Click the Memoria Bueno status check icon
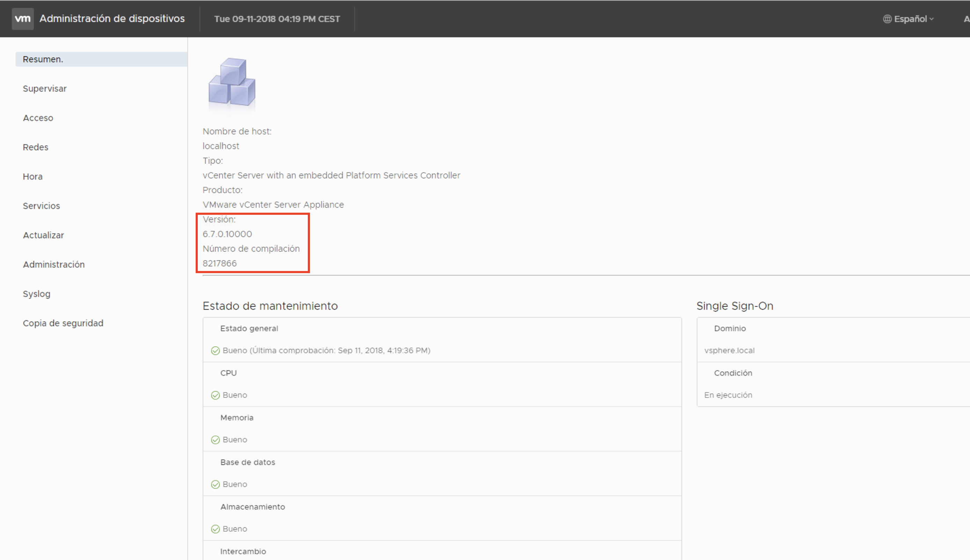 click(215, 440)
